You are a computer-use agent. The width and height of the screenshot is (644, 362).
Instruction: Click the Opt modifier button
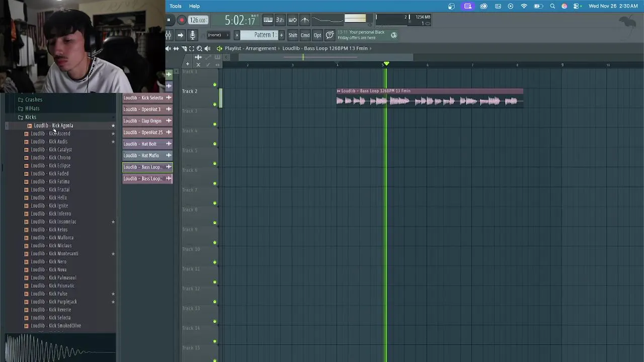tap(317, 35)
